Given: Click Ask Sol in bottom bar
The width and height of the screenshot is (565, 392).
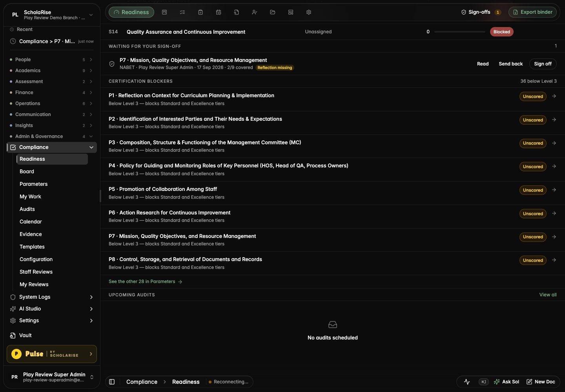Looking at the screenshot, I should (x=507, y=382).
